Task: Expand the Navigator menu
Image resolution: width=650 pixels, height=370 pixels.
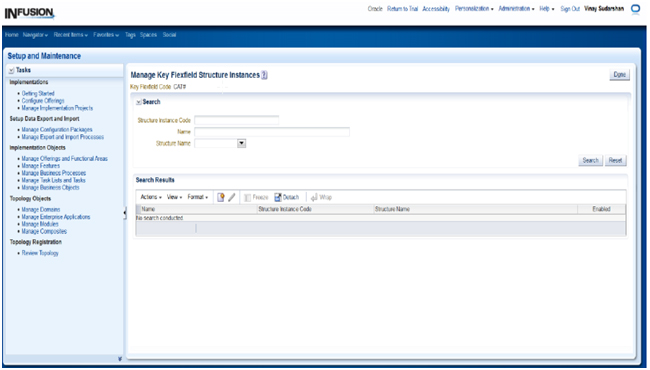Action: 35,35
